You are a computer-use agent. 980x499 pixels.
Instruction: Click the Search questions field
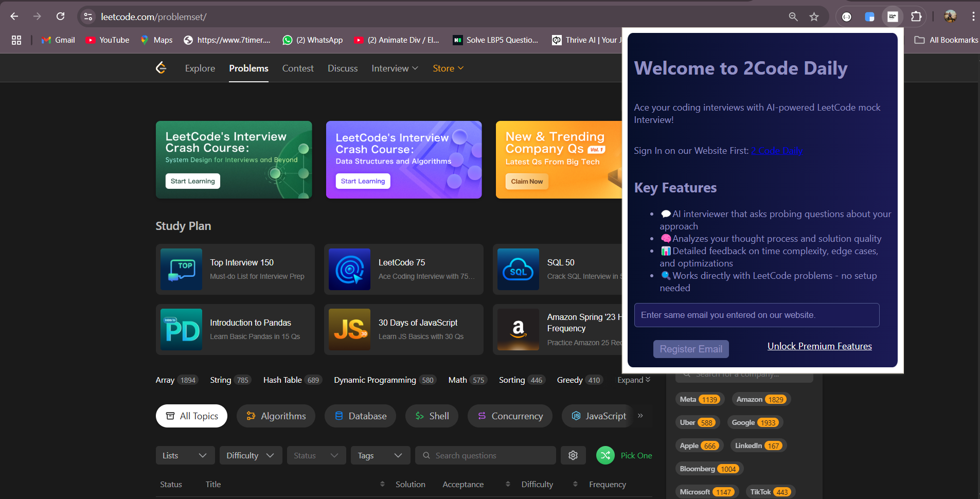(486, 455)
